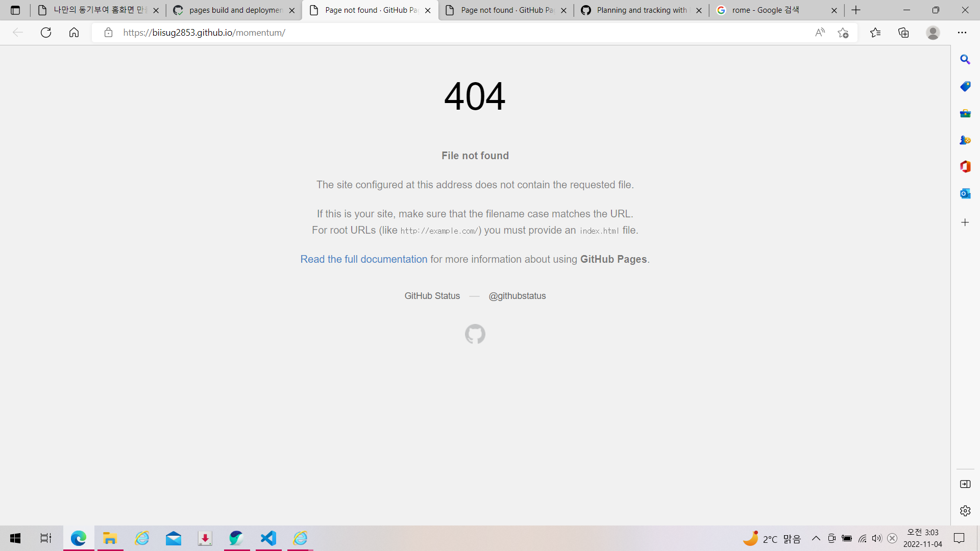Go to the browser home page
This screenshot has height=551, width=980.
(74, 33)
